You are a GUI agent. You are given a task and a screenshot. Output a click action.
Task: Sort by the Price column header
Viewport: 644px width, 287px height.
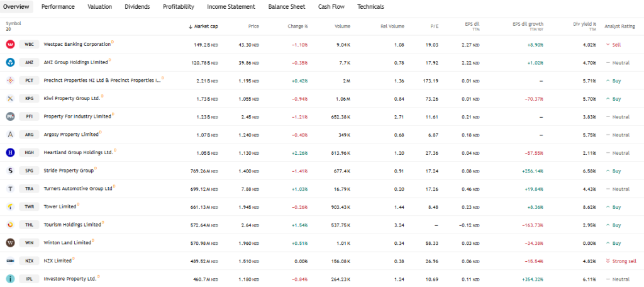(253, 26)
